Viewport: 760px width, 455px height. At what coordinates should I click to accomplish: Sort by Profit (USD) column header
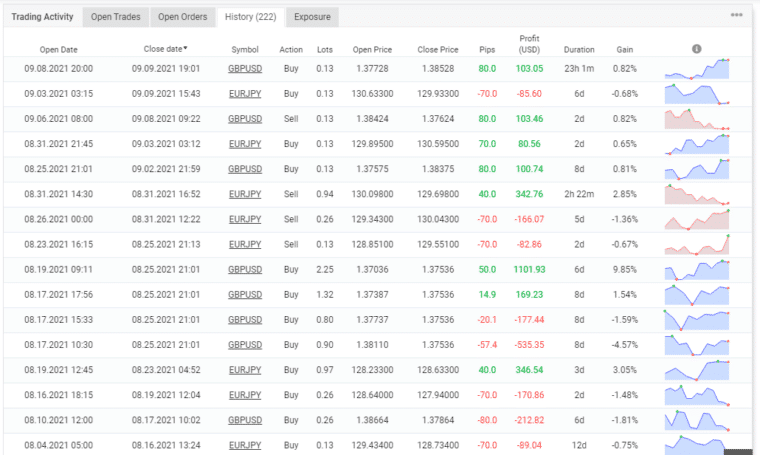(530, 44)
